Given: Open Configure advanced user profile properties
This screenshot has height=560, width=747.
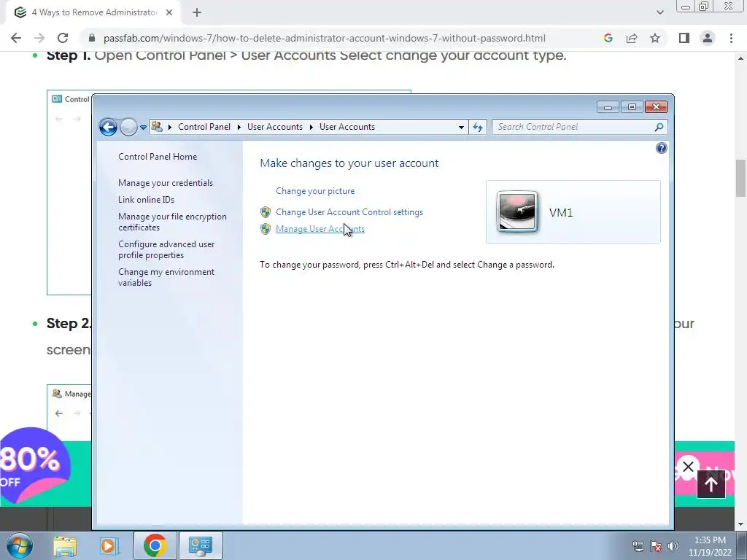Looking at the screenshot, I should [166, 249].
